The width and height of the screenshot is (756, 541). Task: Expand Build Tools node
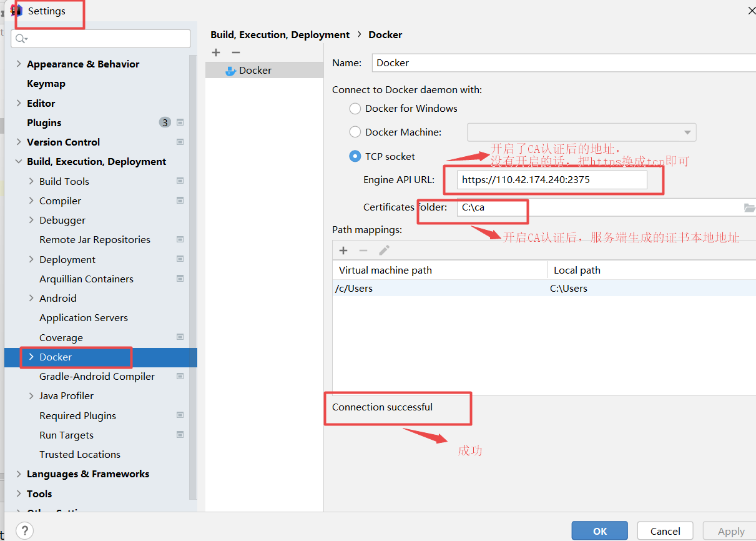click(31, 181)
